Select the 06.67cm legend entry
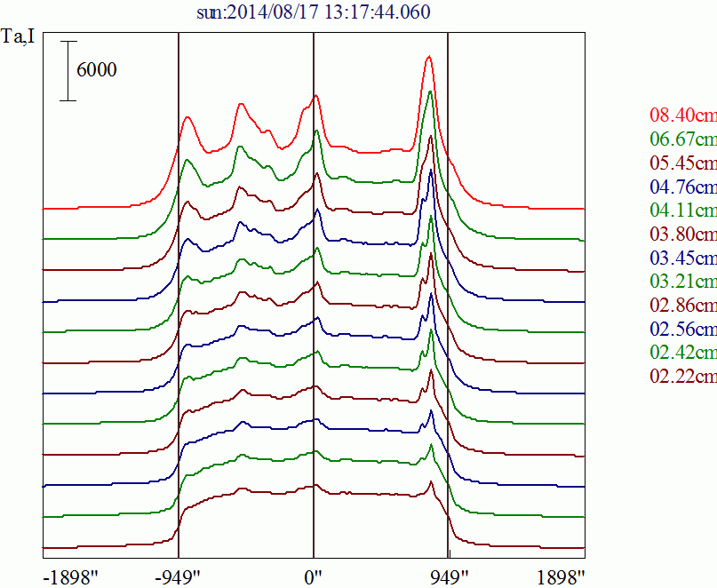Screen dimensions: 717x588 tap(682, 139)
